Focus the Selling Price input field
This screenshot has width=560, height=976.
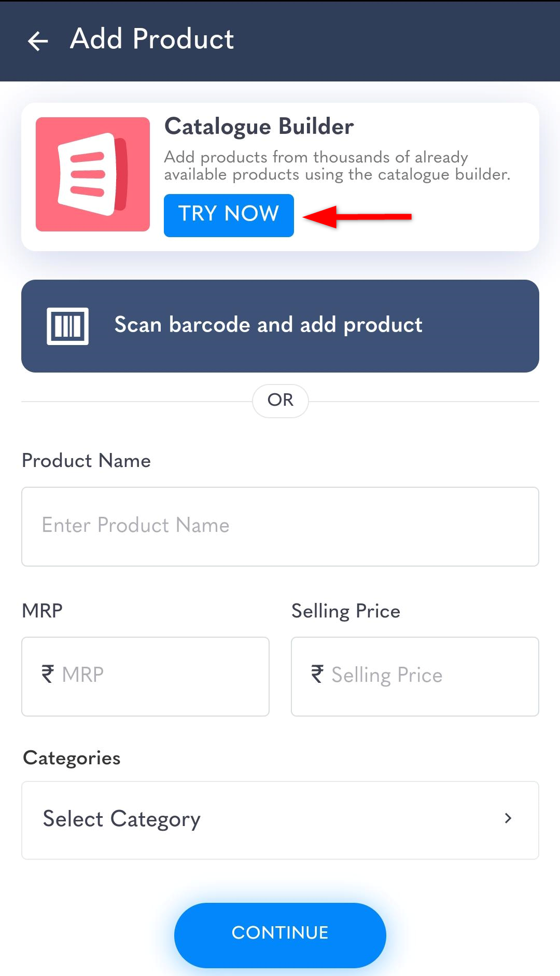[415, 676]
